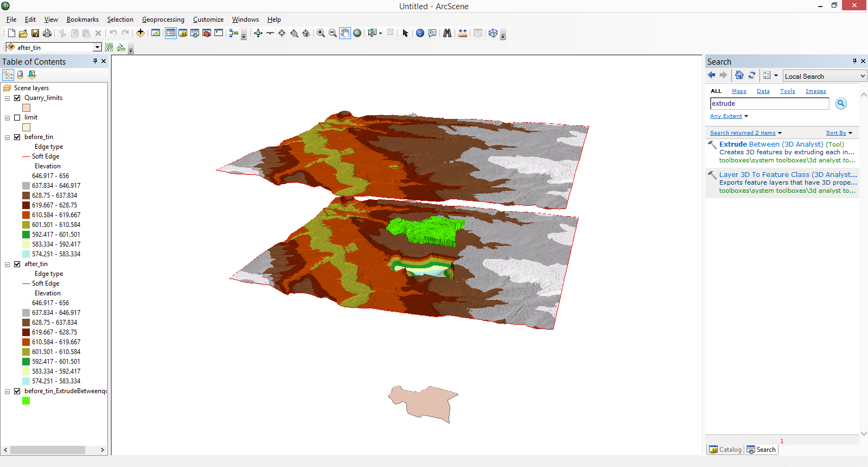Click the Create Contours 3D Analyst icon

[109, 48]
